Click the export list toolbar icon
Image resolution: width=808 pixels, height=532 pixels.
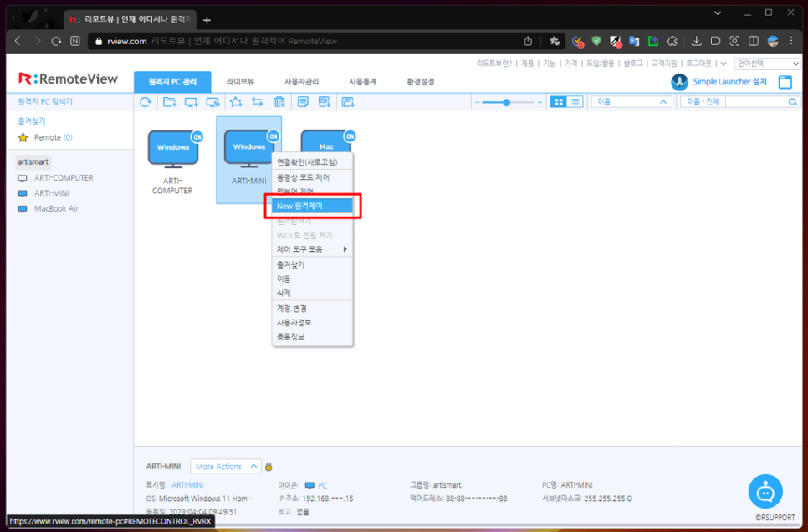pyautogui.click(x=325, y=102)
